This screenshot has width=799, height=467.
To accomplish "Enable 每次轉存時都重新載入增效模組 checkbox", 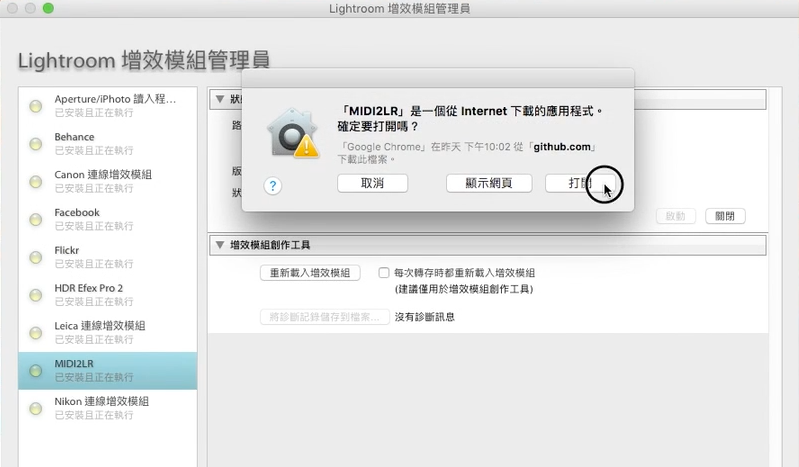I will (x=384, y=273).
